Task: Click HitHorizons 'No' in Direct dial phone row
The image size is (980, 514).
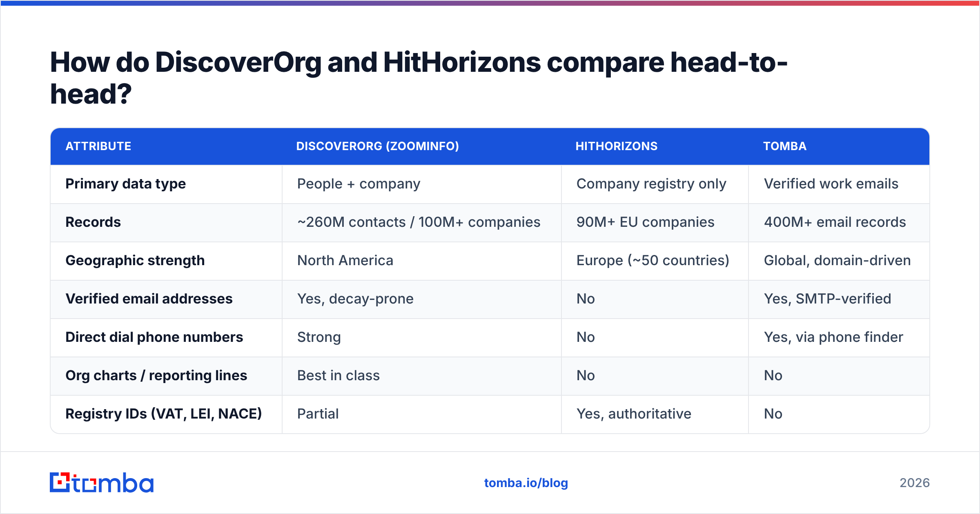Action: pyautogui.click(x=586, y=337)
